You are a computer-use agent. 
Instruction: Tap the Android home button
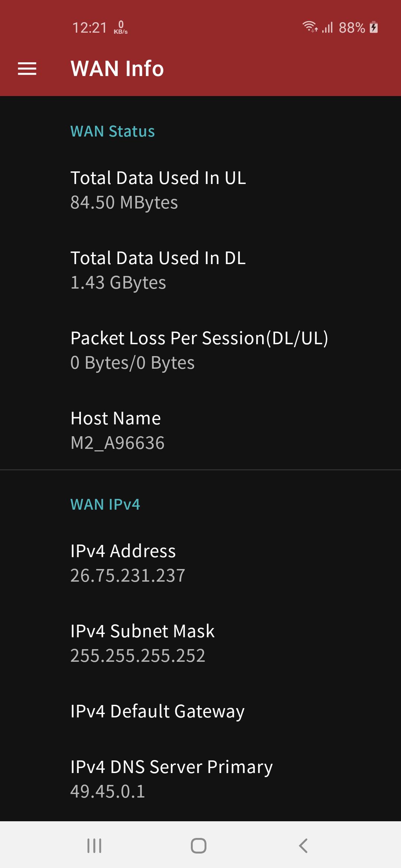(199, 846)
